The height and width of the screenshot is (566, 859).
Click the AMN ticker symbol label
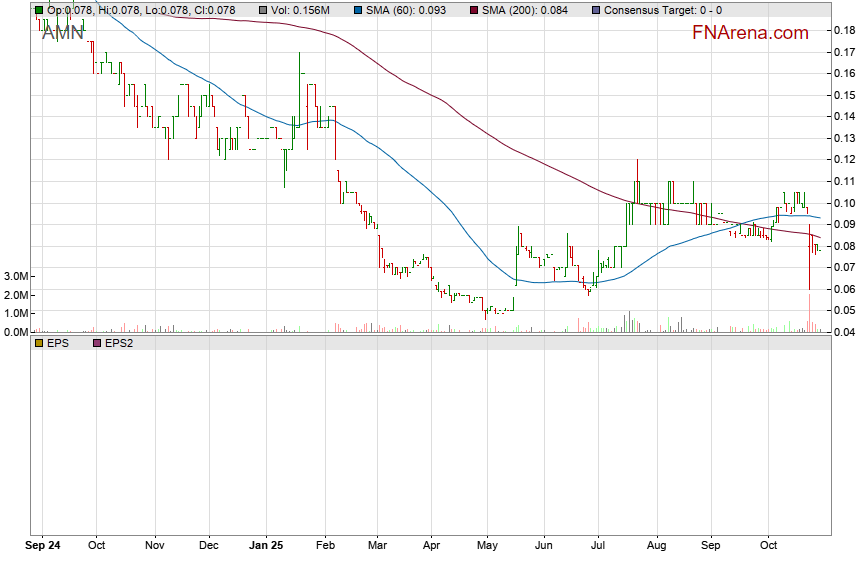[x=62, y=31]
